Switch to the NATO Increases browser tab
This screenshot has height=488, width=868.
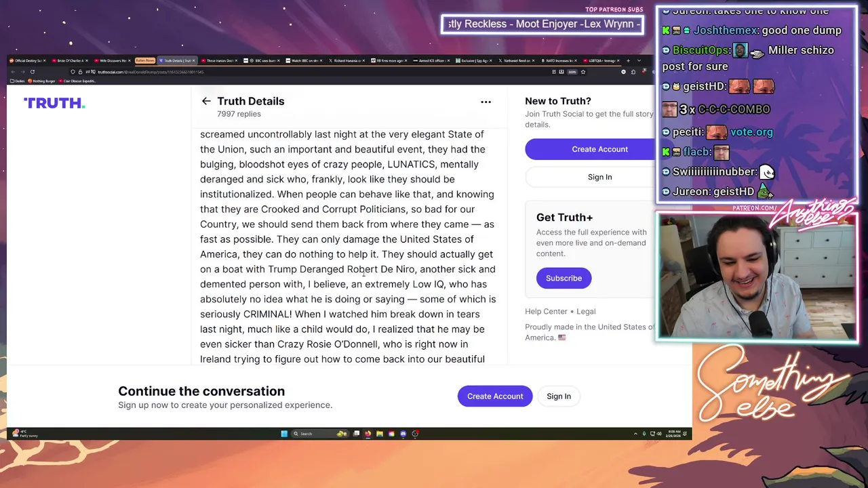coord(559,60)
